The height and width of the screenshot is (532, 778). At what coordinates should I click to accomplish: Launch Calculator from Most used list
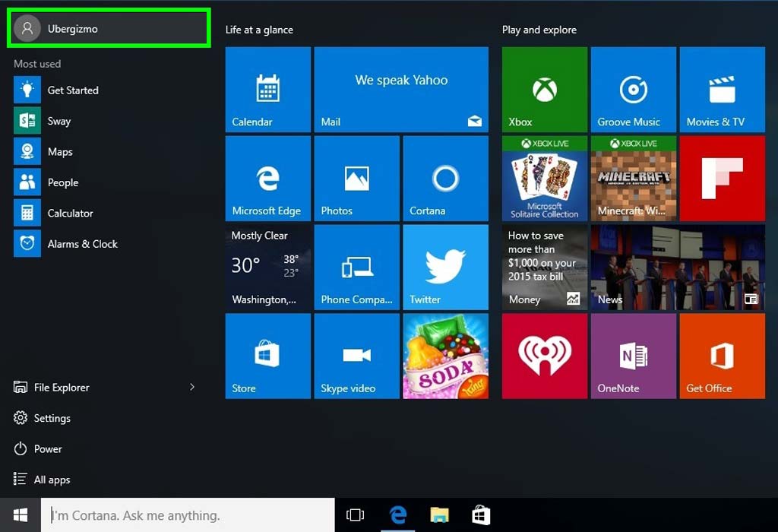pos(70,214)
